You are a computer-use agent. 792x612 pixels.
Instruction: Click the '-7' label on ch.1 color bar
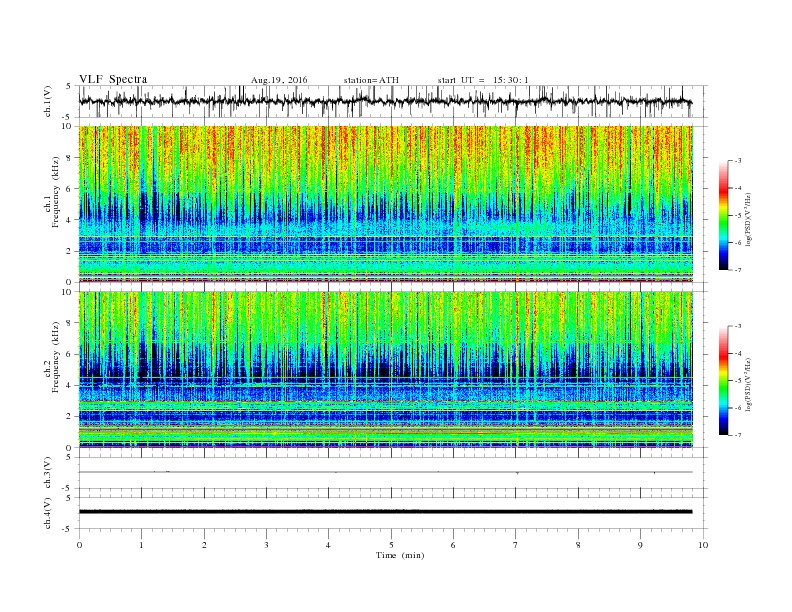tap(738, 270)
